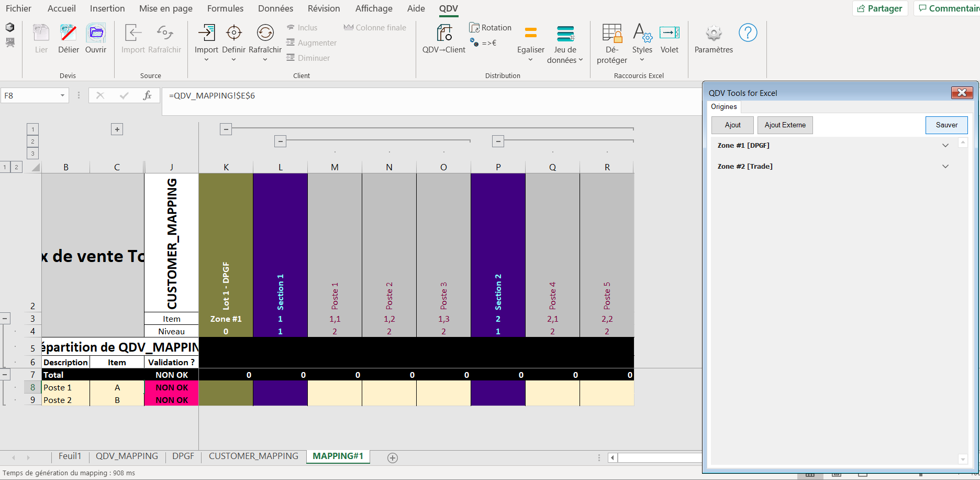Click the Ajout Externe button

pos(785,125)
